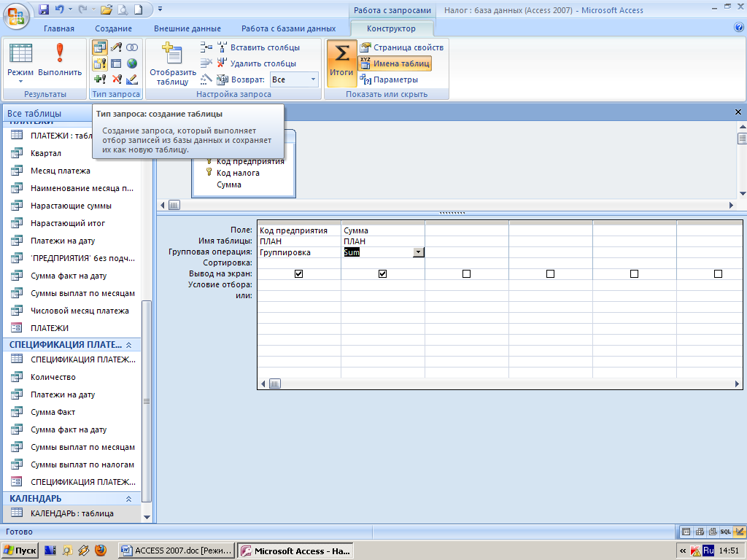Click the Office button orb
The width and height of the screenshot is (747, 560).
tap(16, 16)
